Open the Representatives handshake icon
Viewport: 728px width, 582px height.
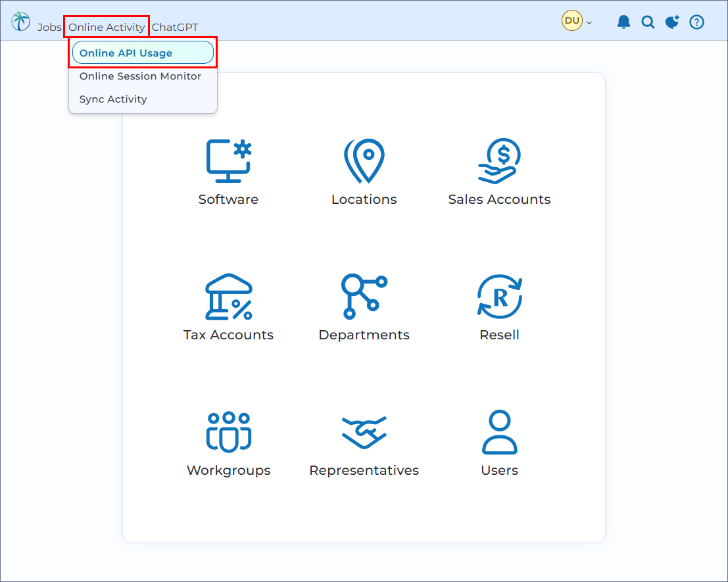(364, 432)
